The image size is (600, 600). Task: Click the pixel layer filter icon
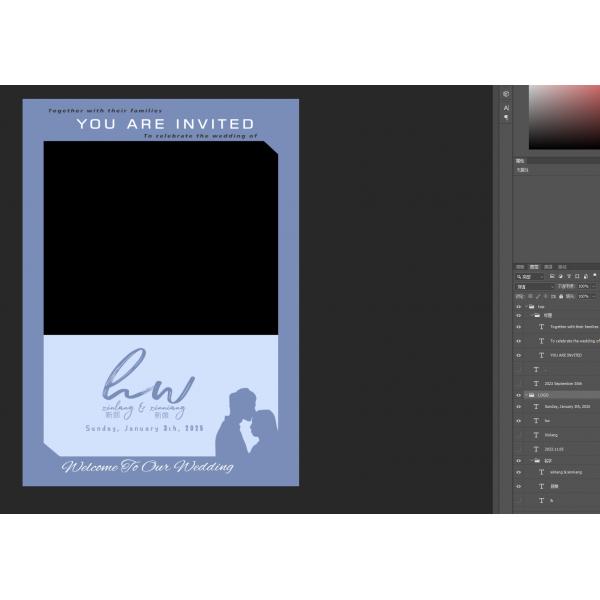[x=552, y=276]
